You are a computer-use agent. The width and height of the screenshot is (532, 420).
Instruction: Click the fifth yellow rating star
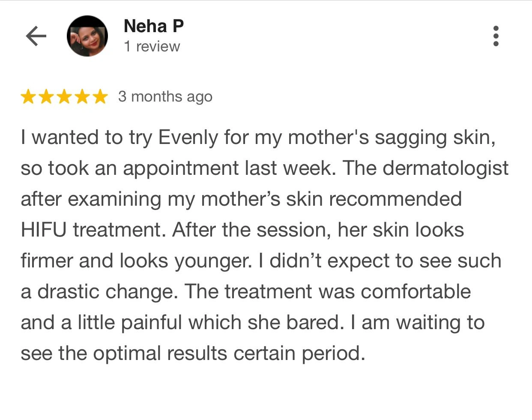100,97
